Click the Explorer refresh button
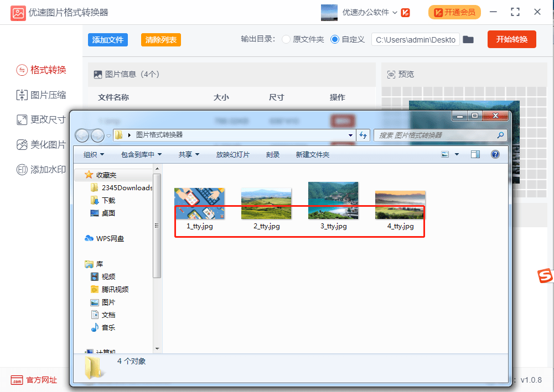The width and height of the screenshot is (554, 392). [363, 135]
